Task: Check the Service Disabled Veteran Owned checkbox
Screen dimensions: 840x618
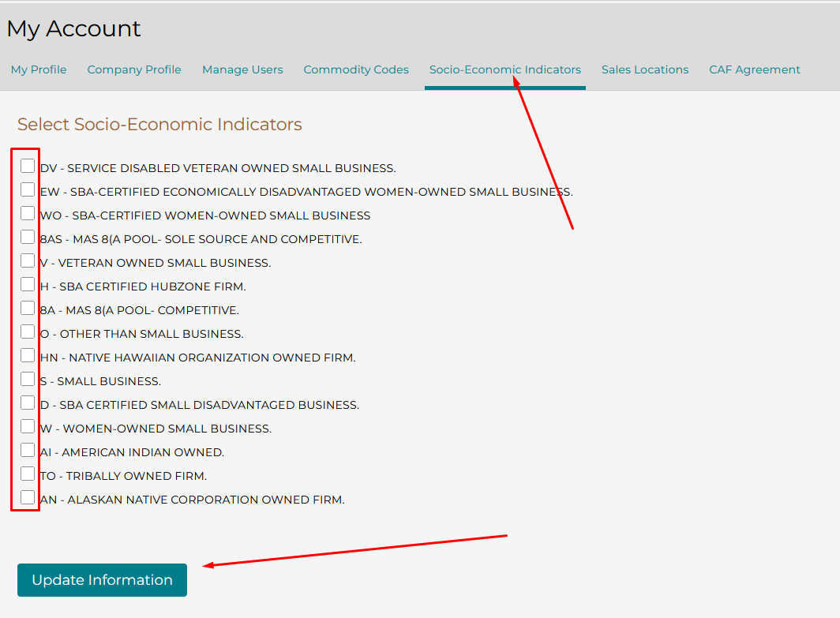Action: [28, 166]
